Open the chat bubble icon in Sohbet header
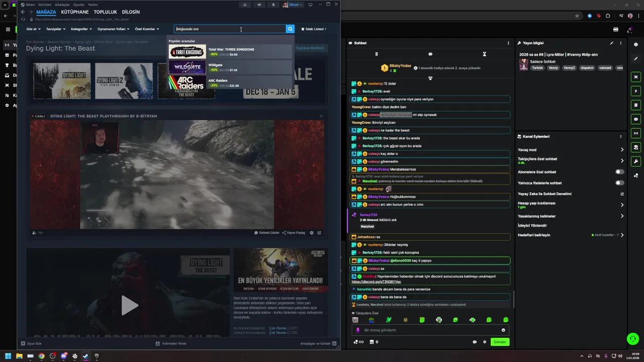 [x=430, y=54]
